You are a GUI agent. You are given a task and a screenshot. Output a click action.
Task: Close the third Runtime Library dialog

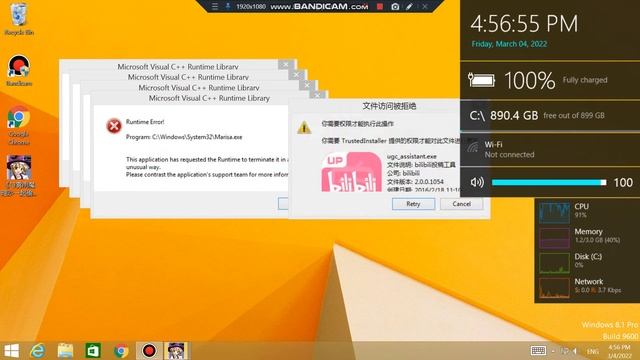click(x=296, y=74)
